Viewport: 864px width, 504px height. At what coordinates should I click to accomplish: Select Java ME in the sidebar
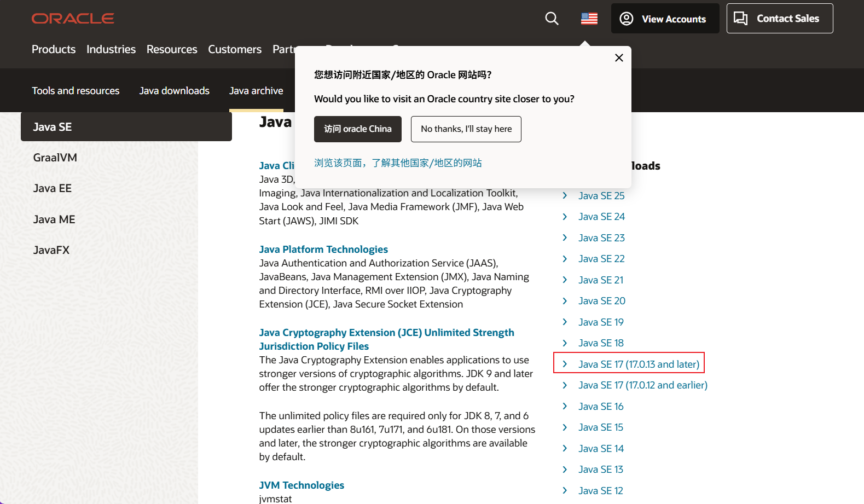[54, 219]
